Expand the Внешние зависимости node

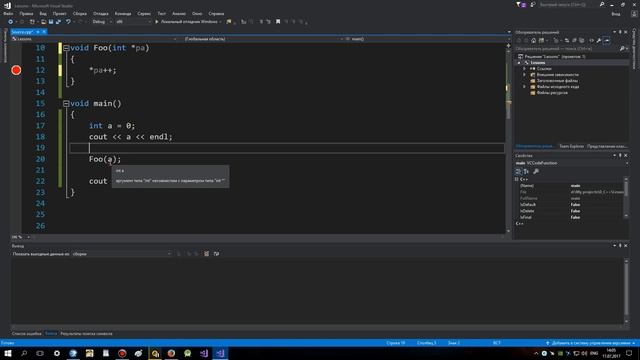pos(524,75)
